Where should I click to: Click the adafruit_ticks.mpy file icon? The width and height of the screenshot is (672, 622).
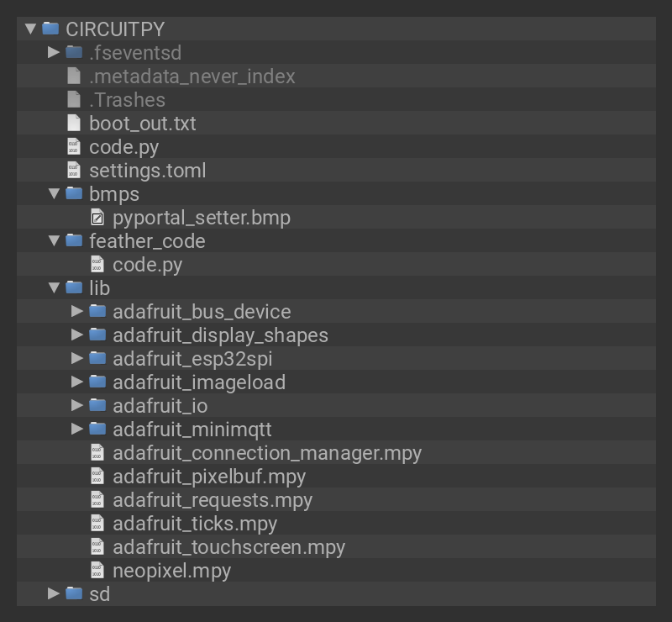[97, 524]
